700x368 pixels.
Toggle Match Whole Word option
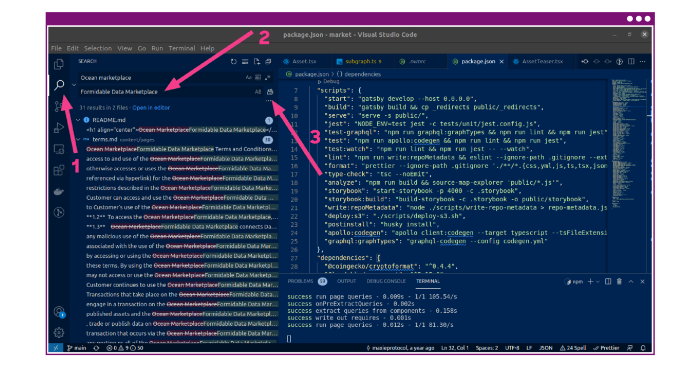[258, 78]
